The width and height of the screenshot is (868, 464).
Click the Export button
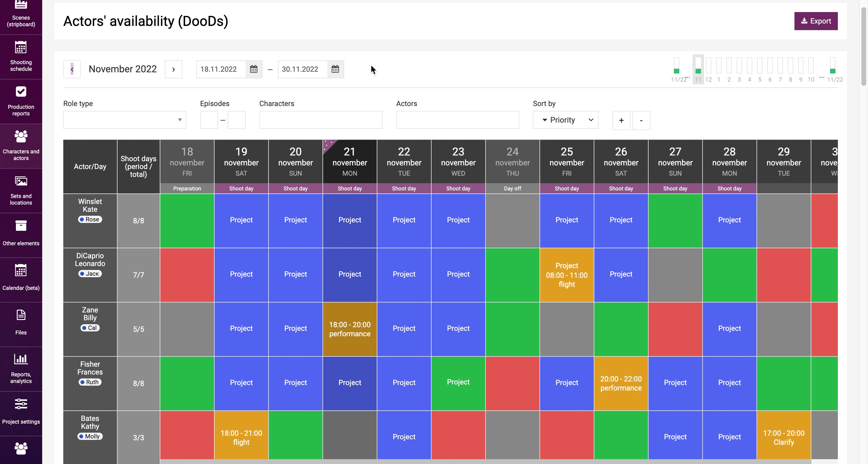[816, 21]
